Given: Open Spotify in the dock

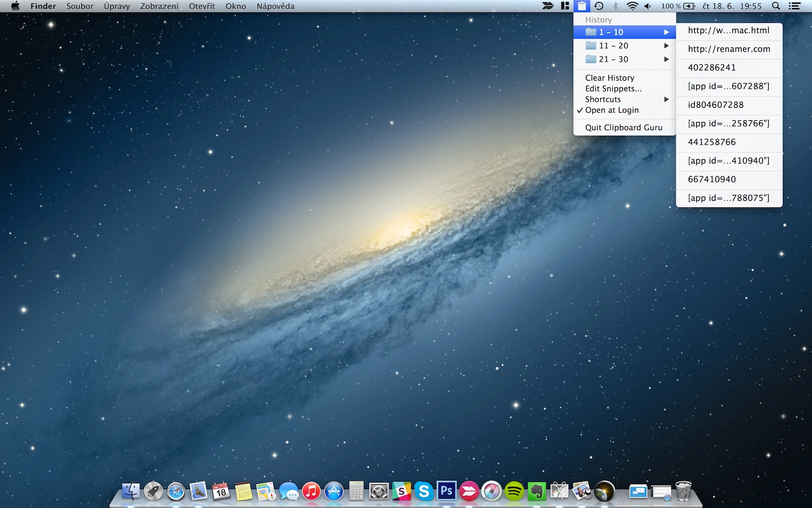Looking at the screenshot, I should 514,491.
